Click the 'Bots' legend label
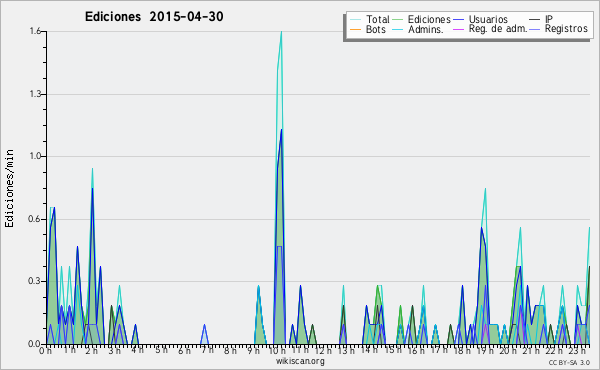Screen dimensions: 600x370 pyautogui.click(x=375, y=29)
